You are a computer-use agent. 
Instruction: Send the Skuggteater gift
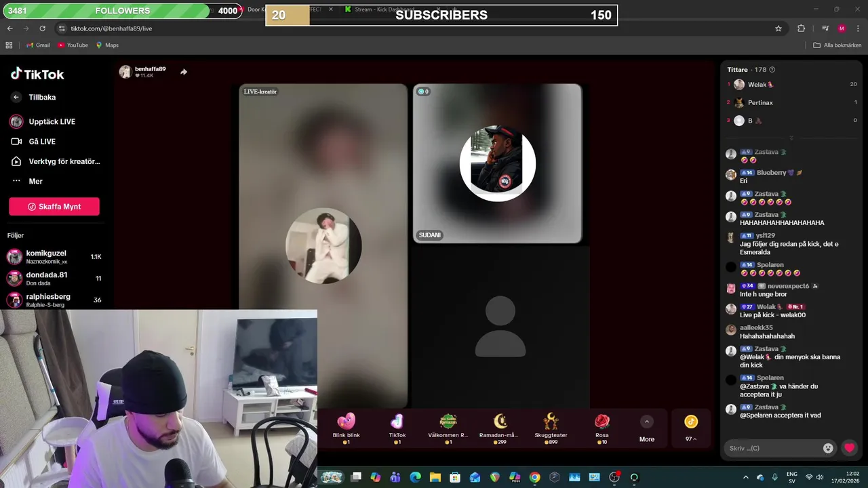(551, 428)
